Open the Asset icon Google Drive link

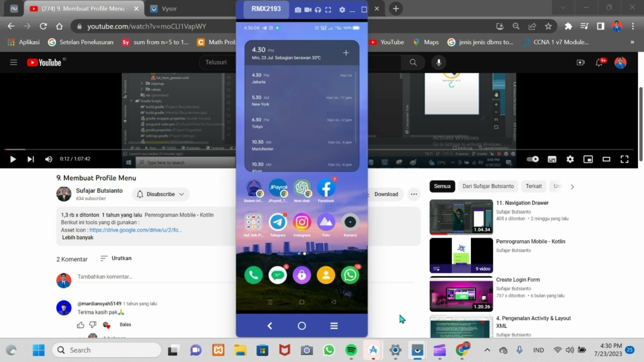click(x=136, y=230)
